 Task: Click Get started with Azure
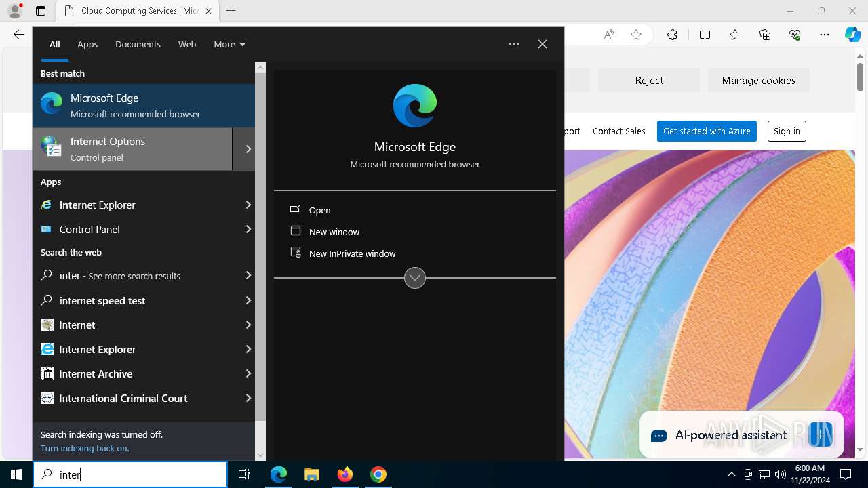click(x=707, y=131)
